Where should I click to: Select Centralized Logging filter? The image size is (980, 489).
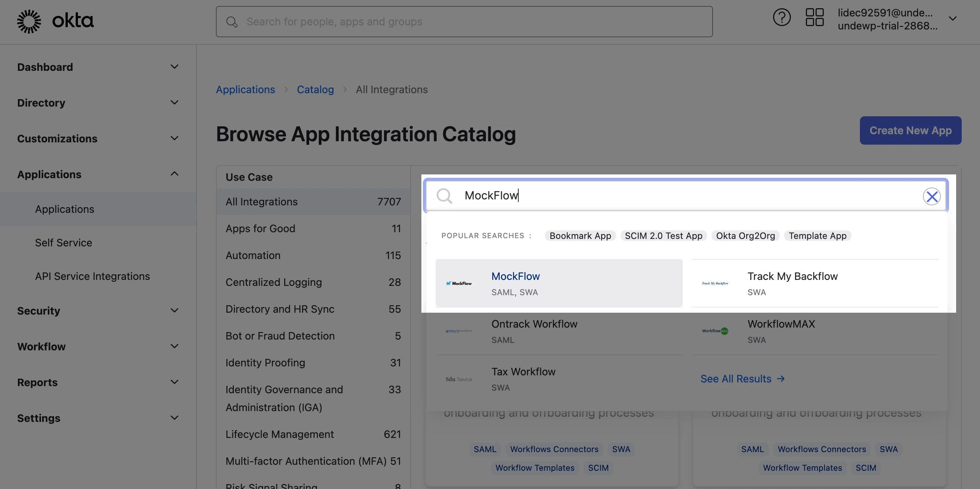pyautogui.click(x=314, y=282)
